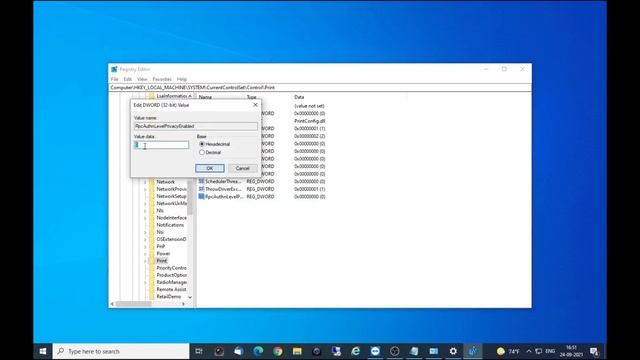Select the ProductOptions key in tree

tap(171, 275)
